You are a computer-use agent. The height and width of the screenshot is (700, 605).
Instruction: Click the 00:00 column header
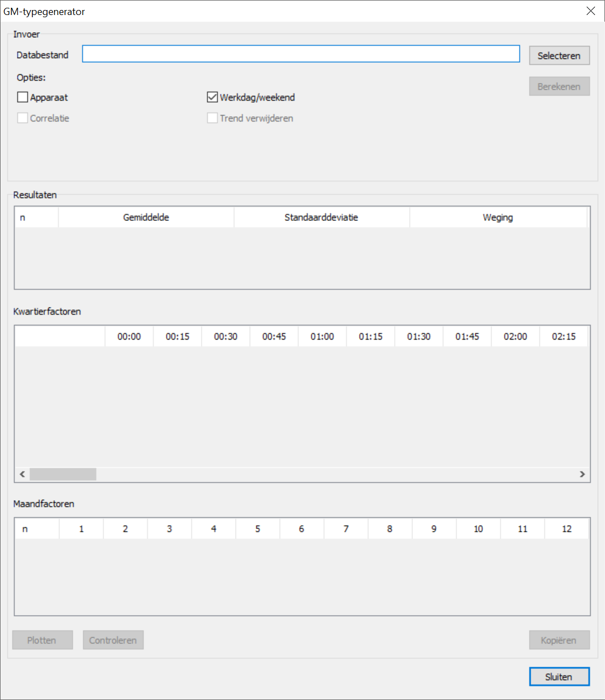click(129, 336)
